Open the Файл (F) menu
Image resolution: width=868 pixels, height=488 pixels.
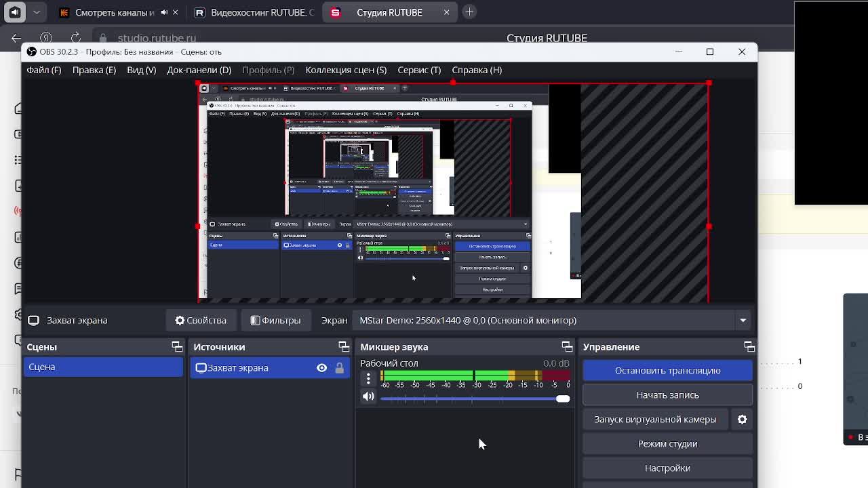(x=43, y=70)
